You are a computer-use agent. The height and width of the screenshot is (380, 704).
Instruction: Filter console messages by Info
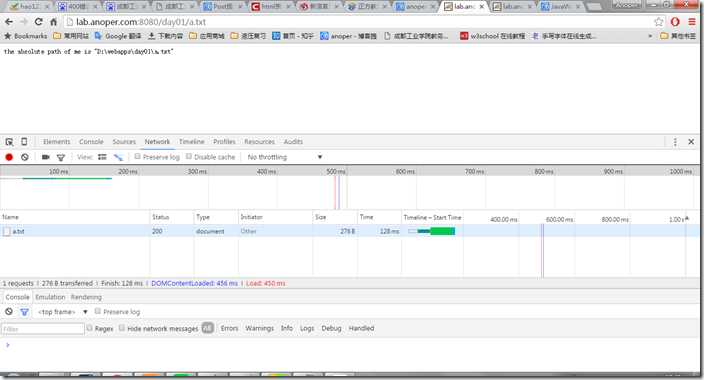tap(287, 328)
